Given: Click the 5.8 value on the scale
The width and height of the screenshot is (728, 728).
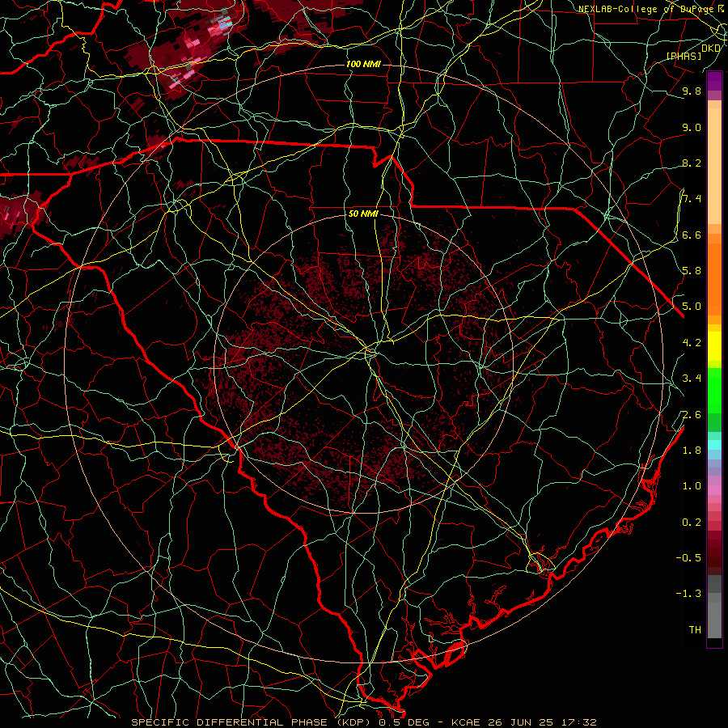Looking at the screenshot, I should click(692, 271).
